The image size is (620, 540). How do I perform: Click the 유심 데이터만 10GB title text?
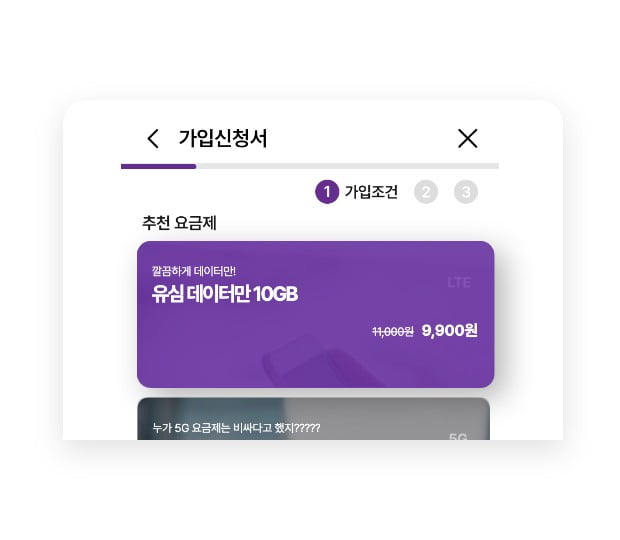(225, 294)
